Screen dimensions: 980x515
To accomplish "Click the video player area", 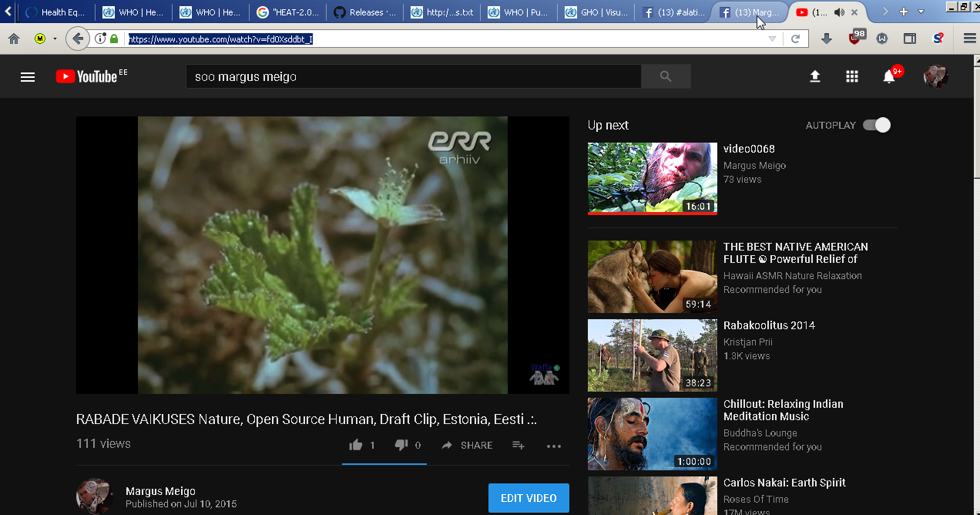I will pyautogui.click(x=323, y=255).
